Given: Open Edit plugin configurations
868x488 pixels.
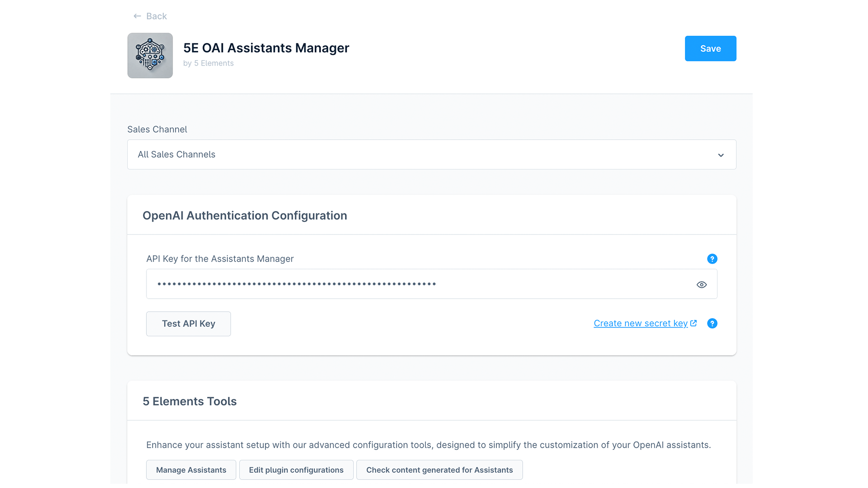Looking at the screenshot, I should click(x=296, y=470).
